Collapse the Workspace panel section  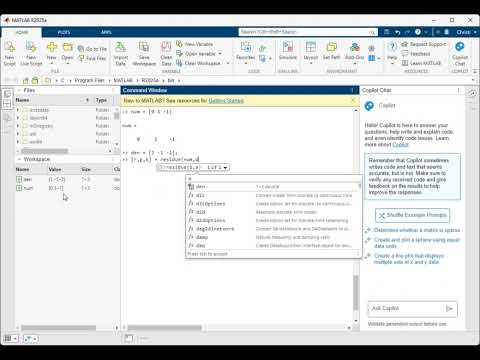click(19, 159)
